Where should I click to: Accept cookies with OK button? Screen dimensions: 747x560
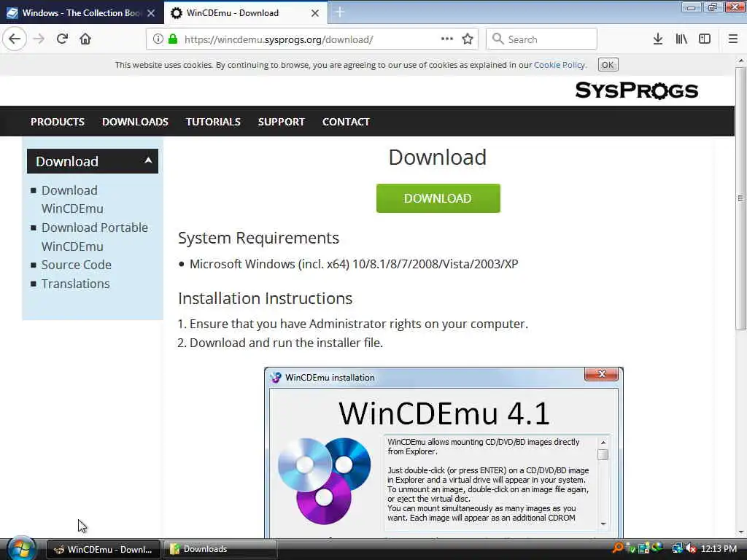click(x=608, y=65)
